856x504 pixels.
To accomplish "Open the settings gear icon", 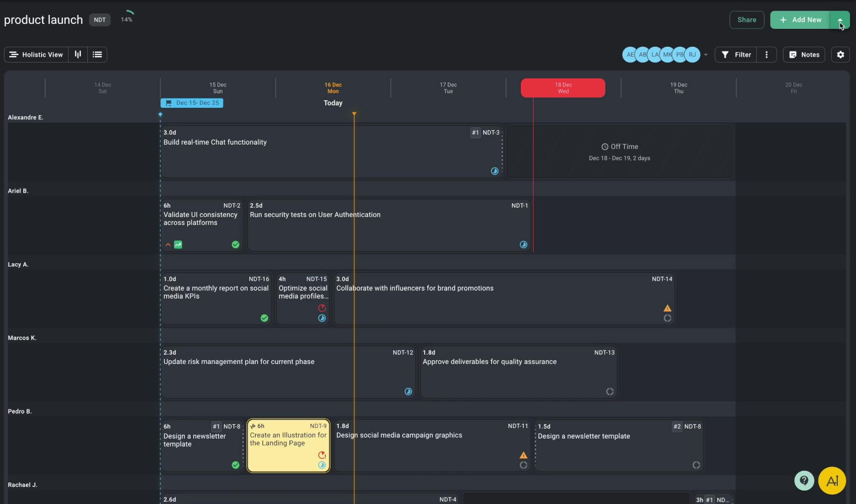I will pos(840,55).
